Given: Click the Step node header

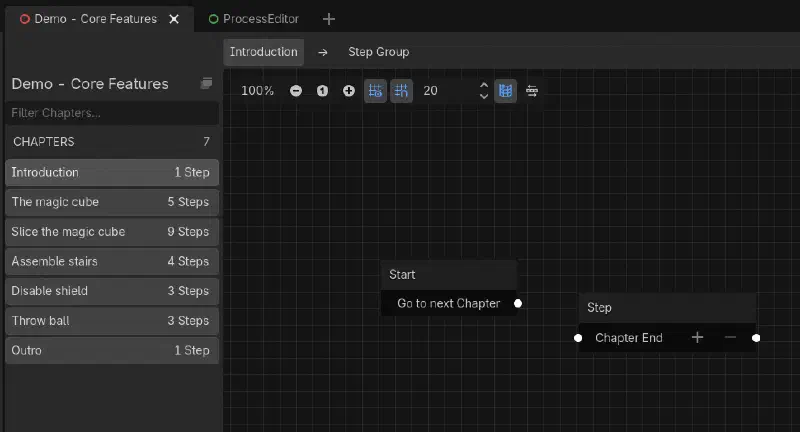Looking at the screenshot, I should [x=667, y=308].
